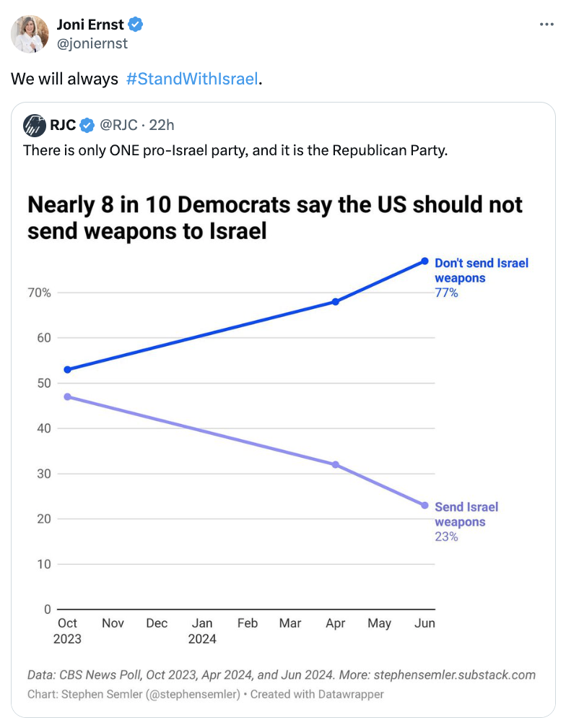Click the @RJC handle in quoted tweet
566x728 pixels.
pyautogui.click(x=118, y=126)
